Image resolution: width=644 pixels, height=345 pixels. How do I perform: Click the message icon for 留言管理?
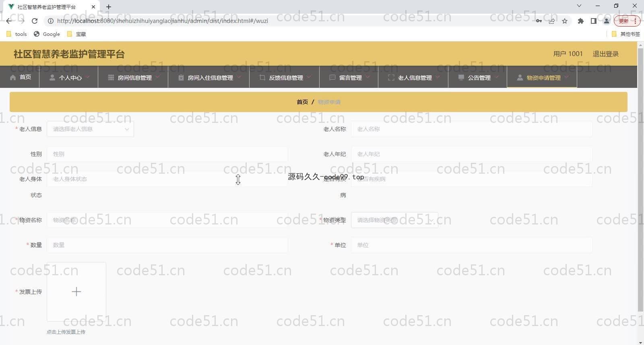pyautogui.click(x=332, y=77)
